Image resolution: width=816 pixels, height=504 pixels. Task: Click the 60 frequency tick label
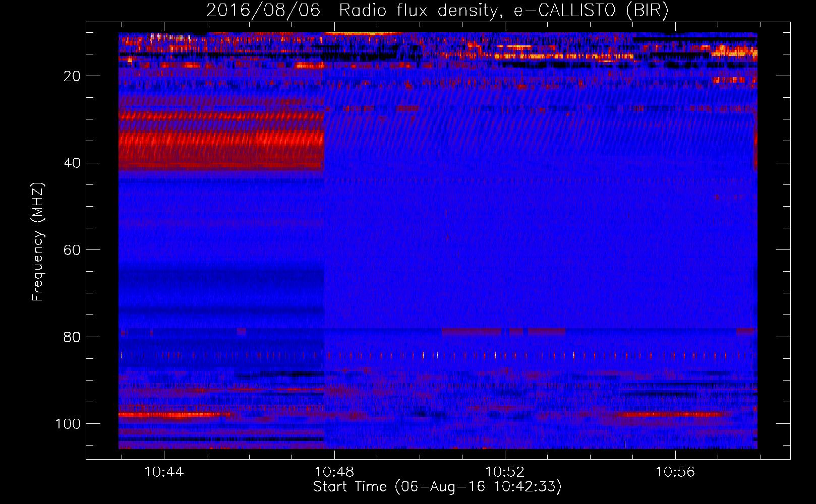point(73,250)
